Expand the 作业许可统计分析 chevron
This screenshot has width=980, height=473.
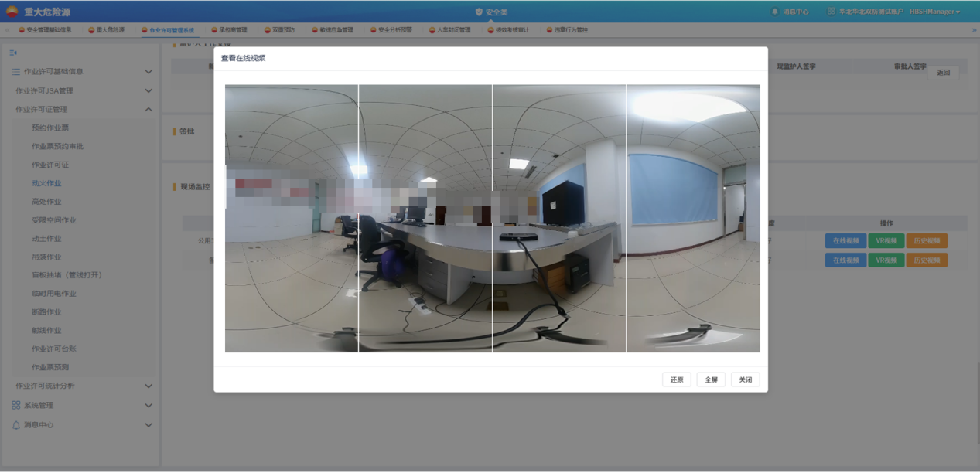[149, 386]
